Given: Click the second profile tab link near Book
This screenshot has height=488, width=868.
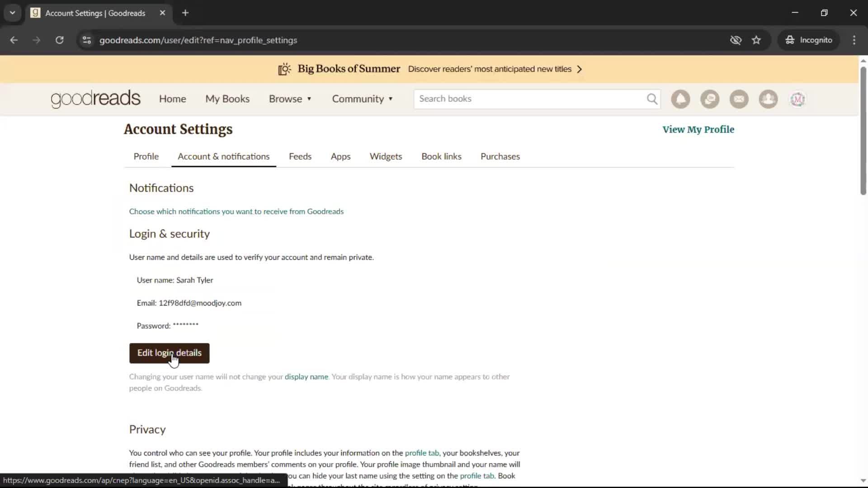Looking at the screenshot, I should click(x=476, y=476).
